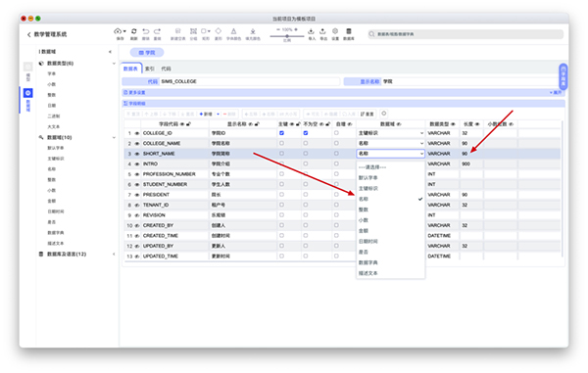
Task: Click the 显示名称 input containing 学院
Action: click(x=470, y=81)
